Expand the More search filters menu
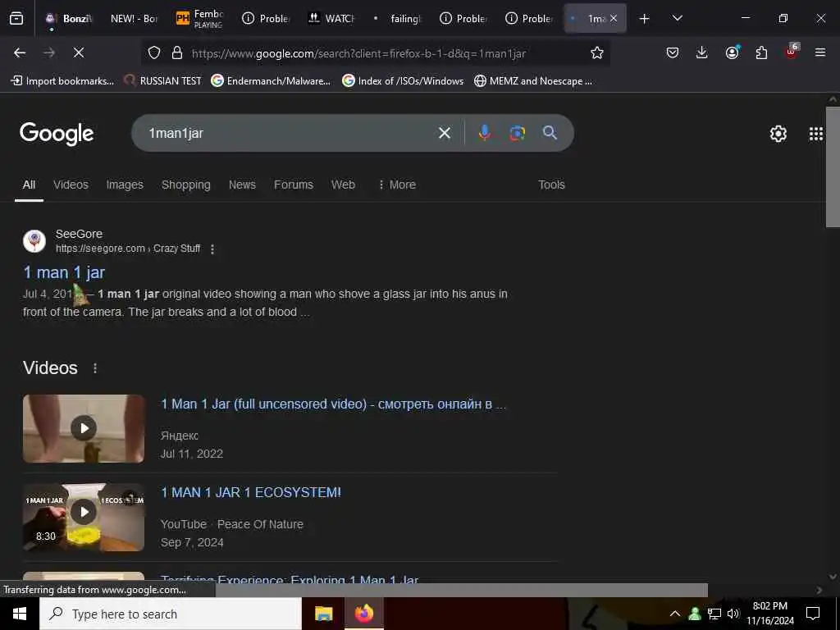Viewport: 840px width, 630px height. coord(397,185)
